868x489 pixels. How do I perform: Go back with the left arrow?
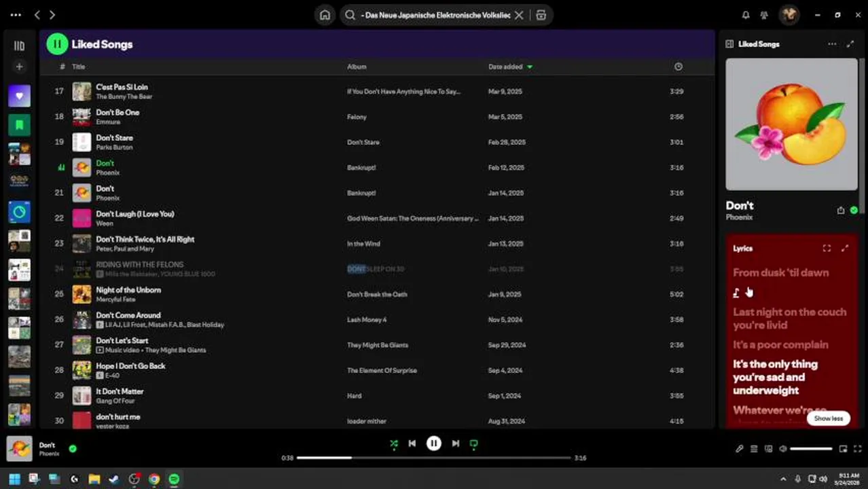[37, 15]
